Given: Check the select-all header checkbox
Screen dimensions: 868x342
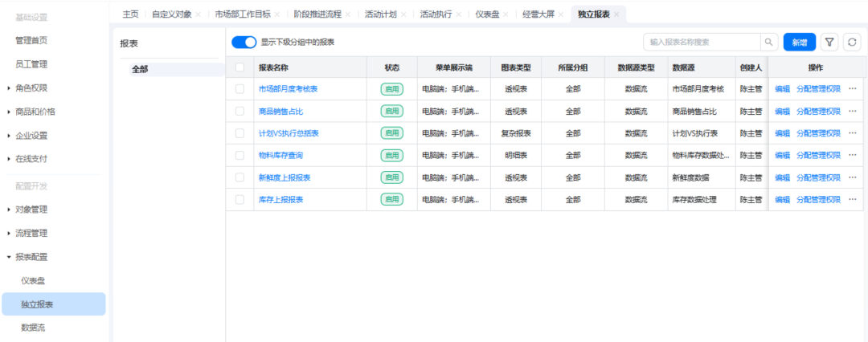Looking at the screenshot, I should point(240,67).
